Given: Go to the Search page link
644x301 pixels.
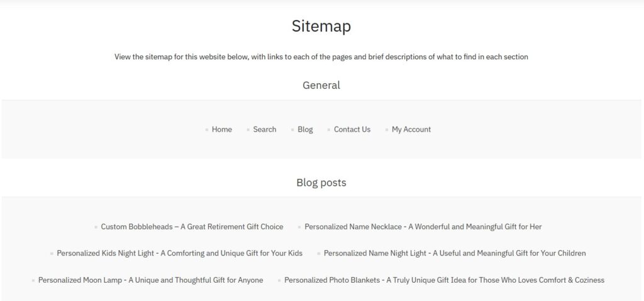Looking at the screenshot, I should 264,130.
